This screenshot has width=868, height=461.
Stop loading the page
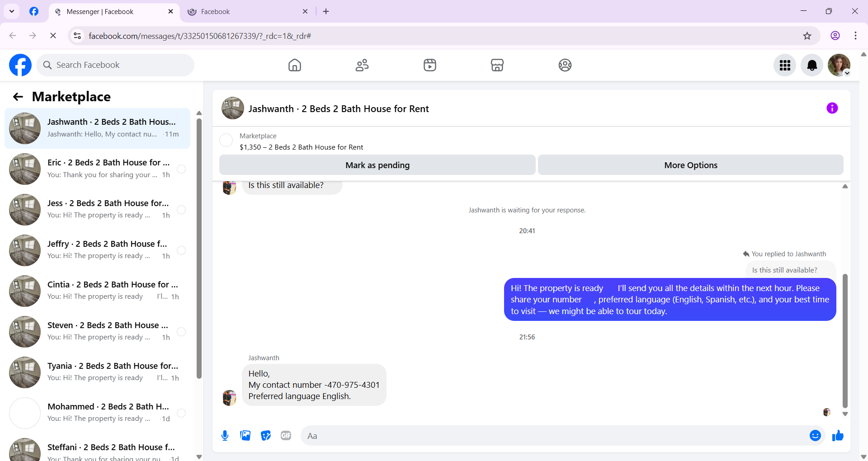coord(53,36)
